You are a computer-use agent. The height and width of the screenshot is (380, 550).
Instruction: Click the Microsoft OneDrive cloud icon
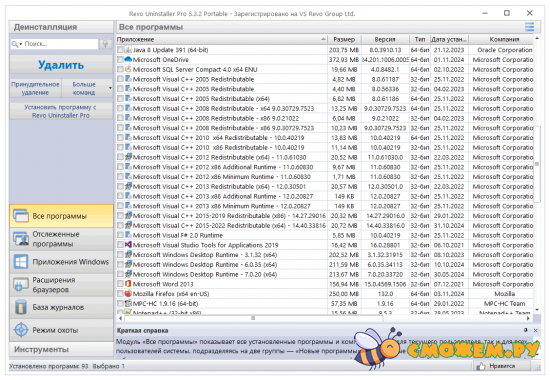128,59
